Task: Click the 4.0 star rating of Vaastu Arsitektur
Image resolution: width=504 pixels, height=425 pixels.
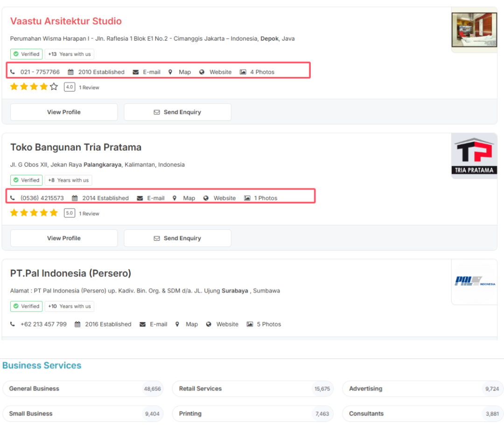Action: click(x=70, y=87)
